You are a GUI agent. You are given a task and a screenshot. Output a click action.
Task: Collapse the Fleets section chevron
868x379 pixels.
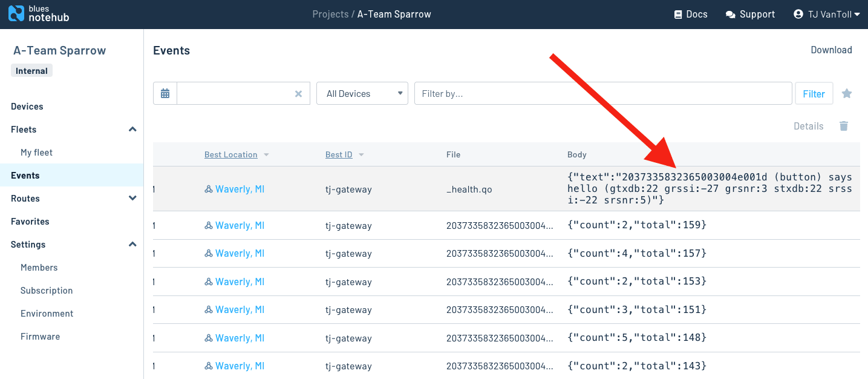point(132,129)
